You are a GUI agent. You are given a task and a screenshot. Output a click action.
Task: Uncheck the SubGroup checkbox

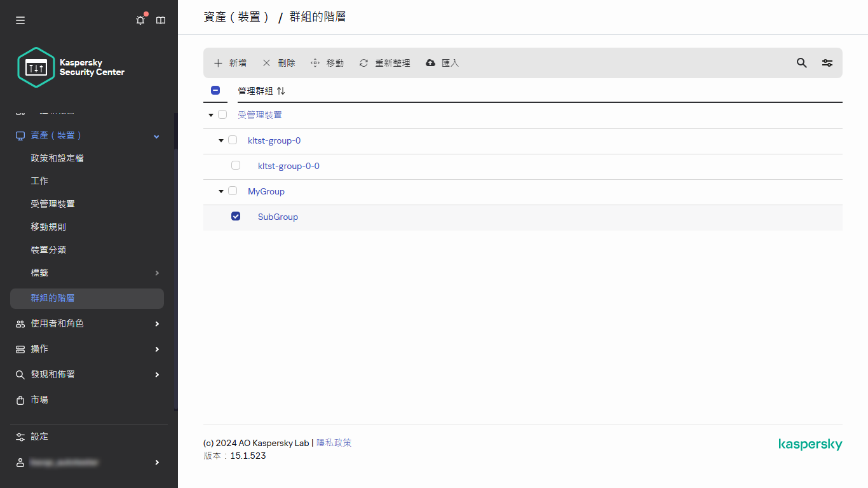[x=236, y=216]
